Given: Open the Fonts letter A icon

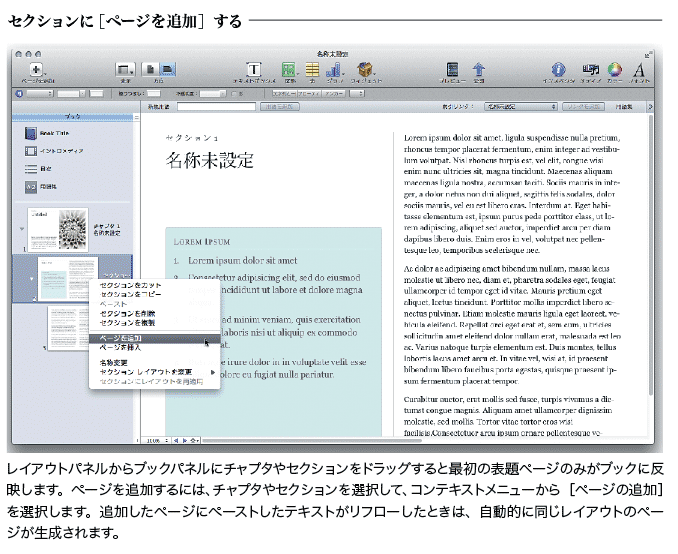Looking at the screenshot, I should [639, 70].
